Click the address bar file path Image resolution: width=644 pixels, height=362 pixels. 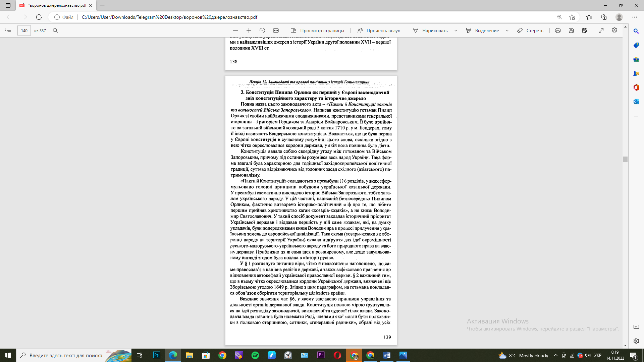point(169,17)
